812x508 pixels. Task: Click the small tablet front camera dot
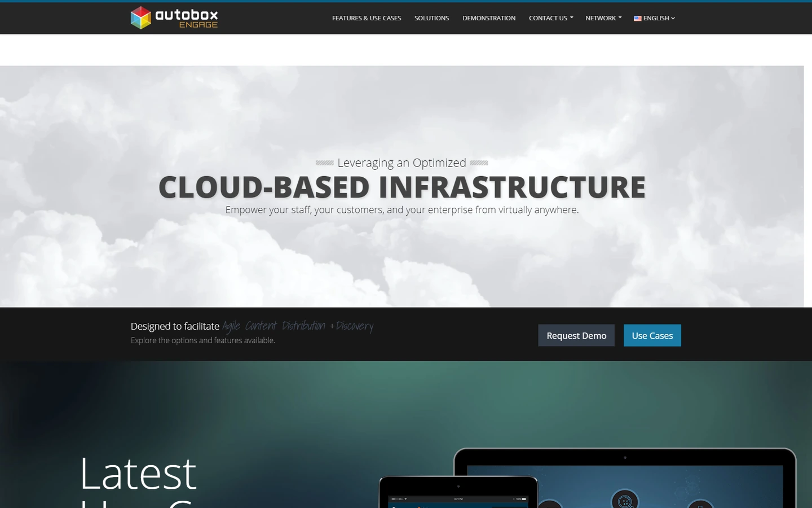coord(458,486)
